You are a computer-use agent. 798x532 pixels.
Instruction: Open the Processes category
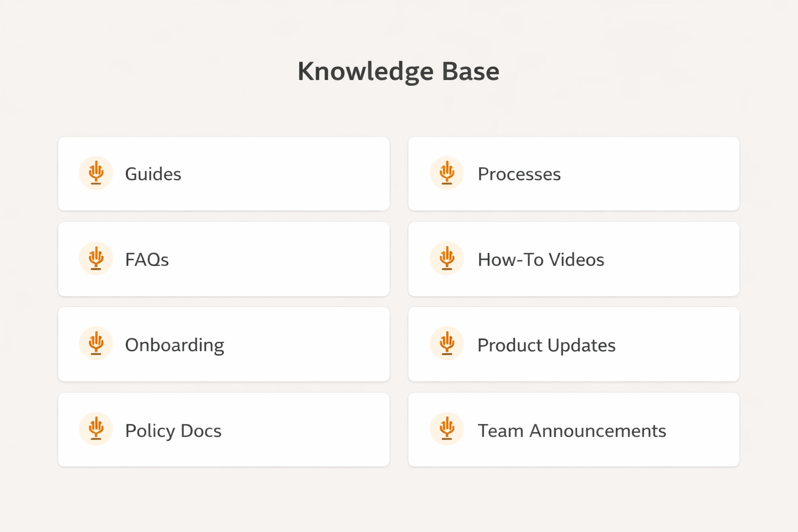tap(573, 174)
